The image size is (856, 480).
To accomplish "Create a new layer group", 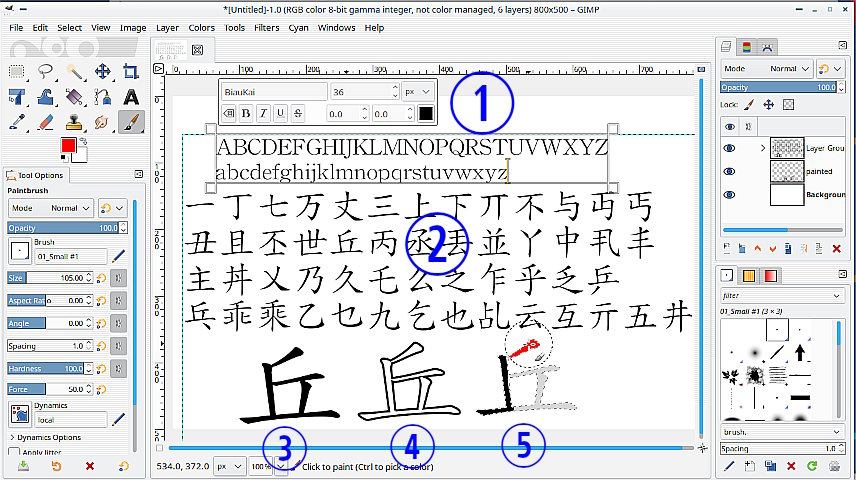I will 742,249.
